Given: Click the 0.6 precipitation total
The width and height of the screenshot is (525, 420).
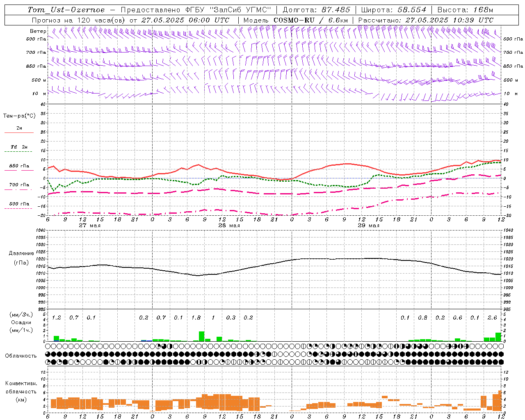Looking at the screenshot, I should pyautogui.click(x=457, y=318).
